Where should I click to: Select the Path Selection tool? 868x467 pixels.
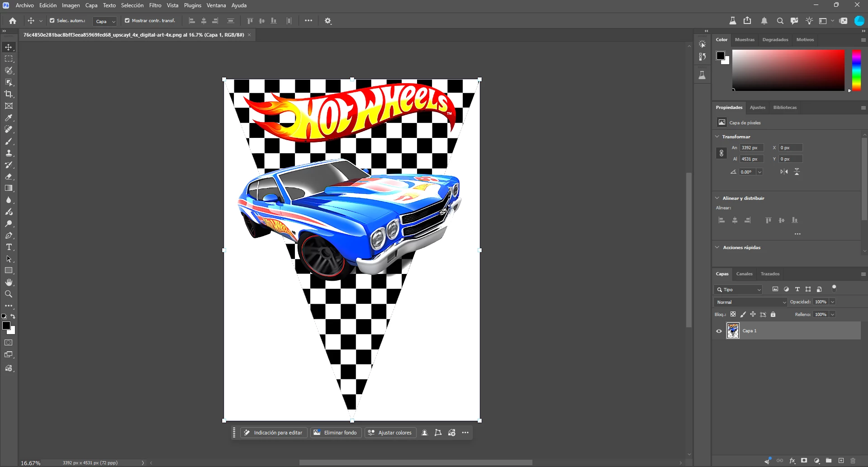coord(9,259)
